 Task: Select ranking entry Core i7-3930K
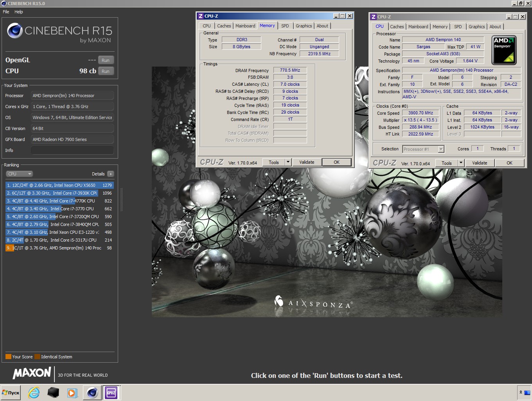[59, 193]
